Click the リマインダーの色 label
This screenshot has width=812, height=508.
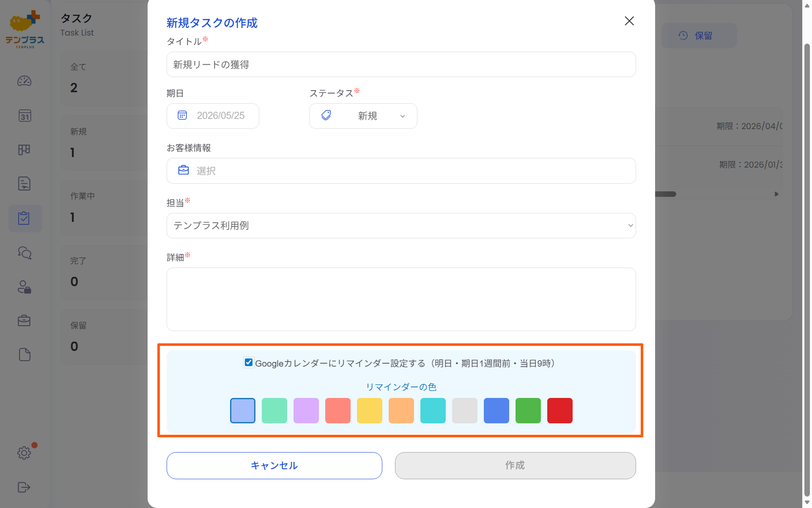401,387
